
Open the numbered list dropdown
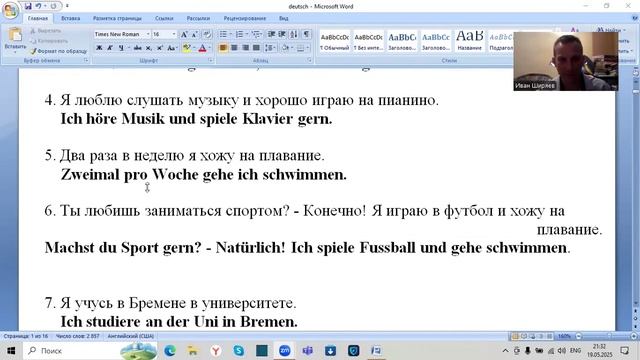247,34
